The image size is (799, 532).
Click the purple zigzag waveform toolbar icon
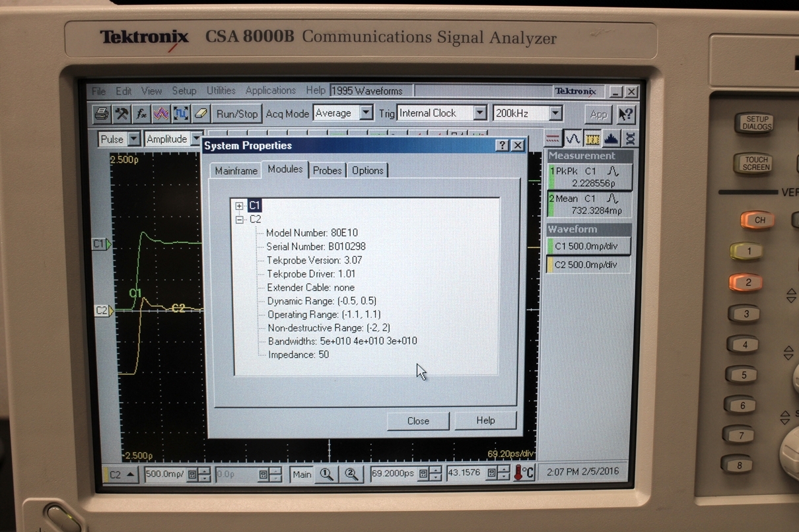161,114
